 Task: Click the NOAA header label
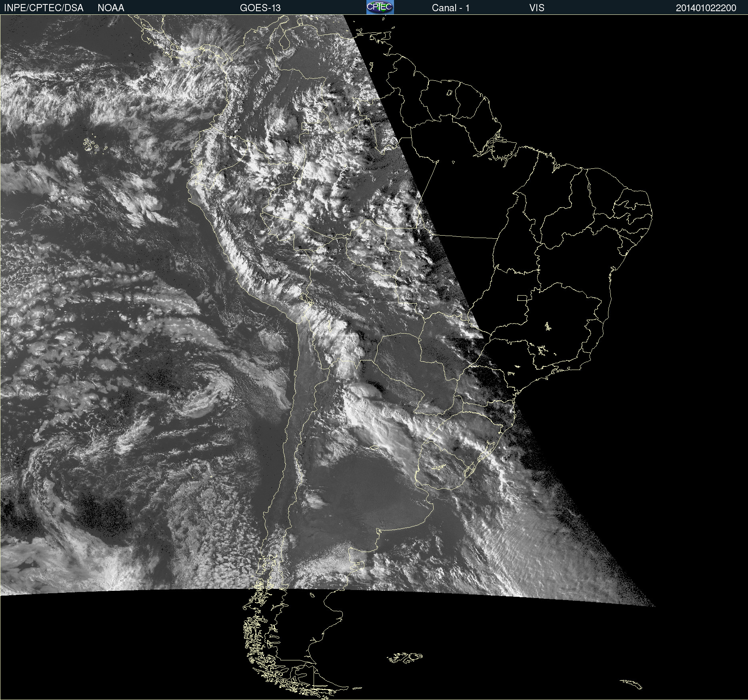click(111, 8)
